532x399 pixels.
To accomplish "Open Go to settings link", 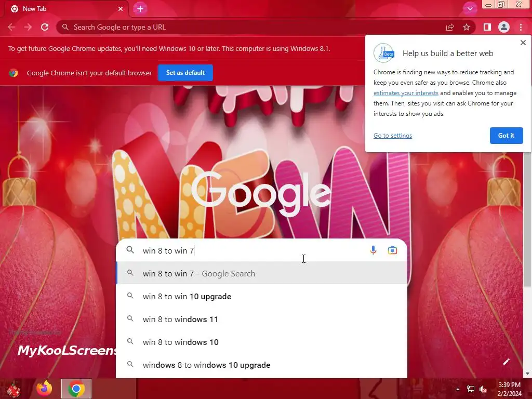I will pyautogui.click(x=393, y=136).
